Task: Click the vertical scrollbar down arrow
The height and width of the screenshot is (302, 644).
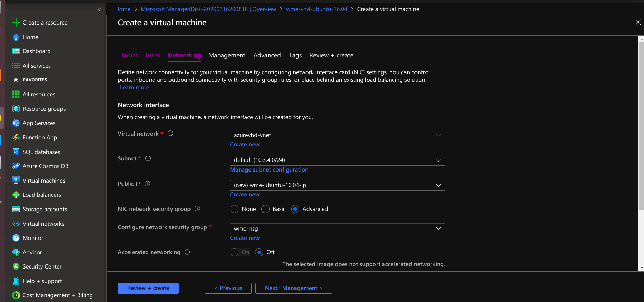Action: [641, 268]
